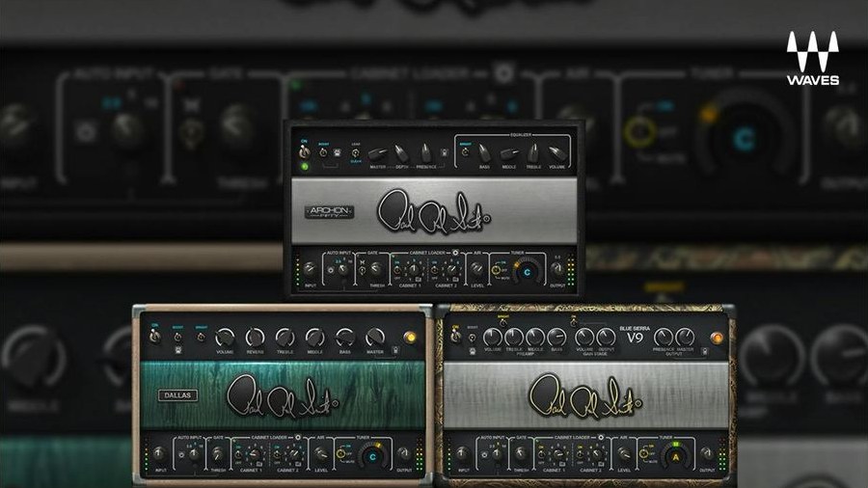Open Blue Sierra Cabinet Loader settings gear
Image resolution: width=868 pixels, height=488 pixels.
tap(601, 437)
